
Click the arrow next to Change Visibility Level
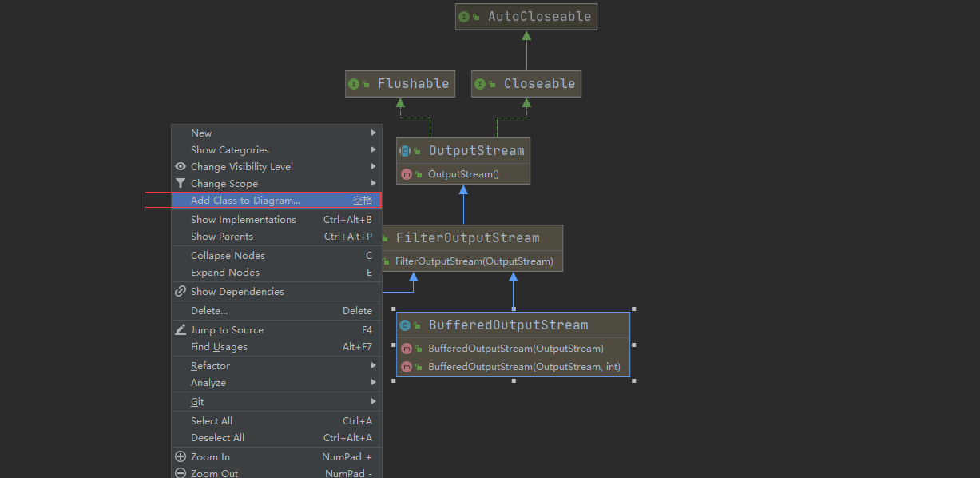(373, 167)
